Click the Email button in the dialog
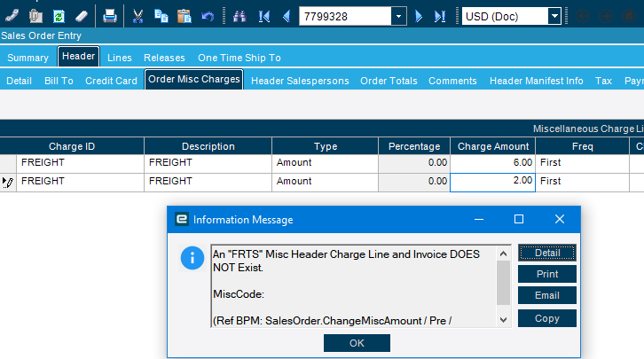Image resolution: width=644 pixels, height=359 pixels. [547, 295]
